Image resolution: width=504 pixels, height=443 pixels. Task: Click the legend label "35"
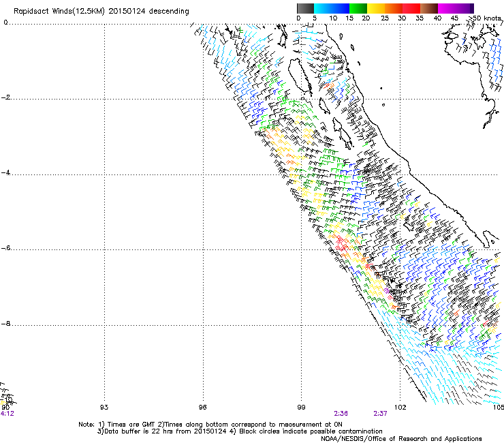pyautogui.click(x=420, y=18)
